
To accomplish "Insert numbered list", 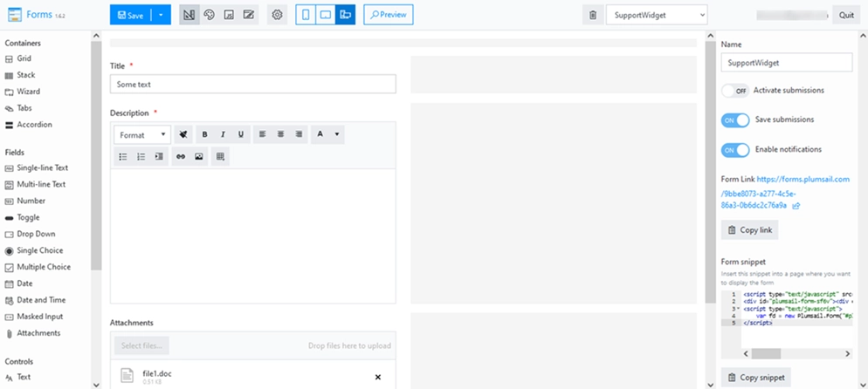I will (141, 156).
